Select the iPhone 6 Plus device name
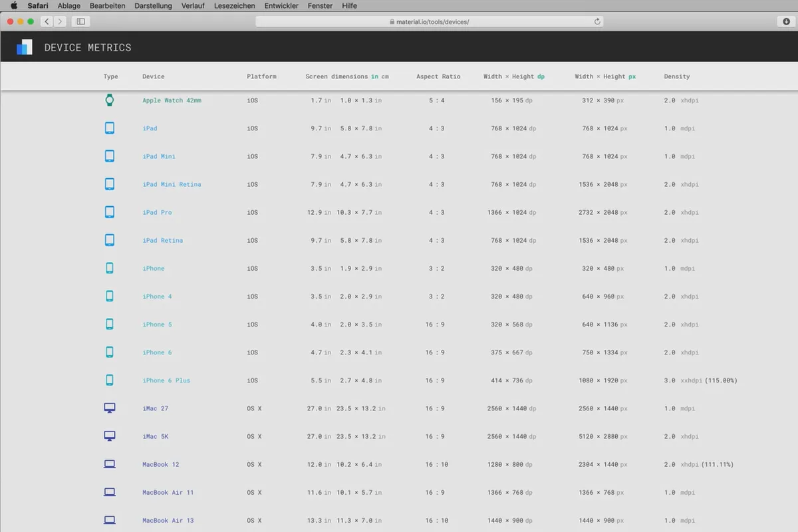 click(166, 380)
